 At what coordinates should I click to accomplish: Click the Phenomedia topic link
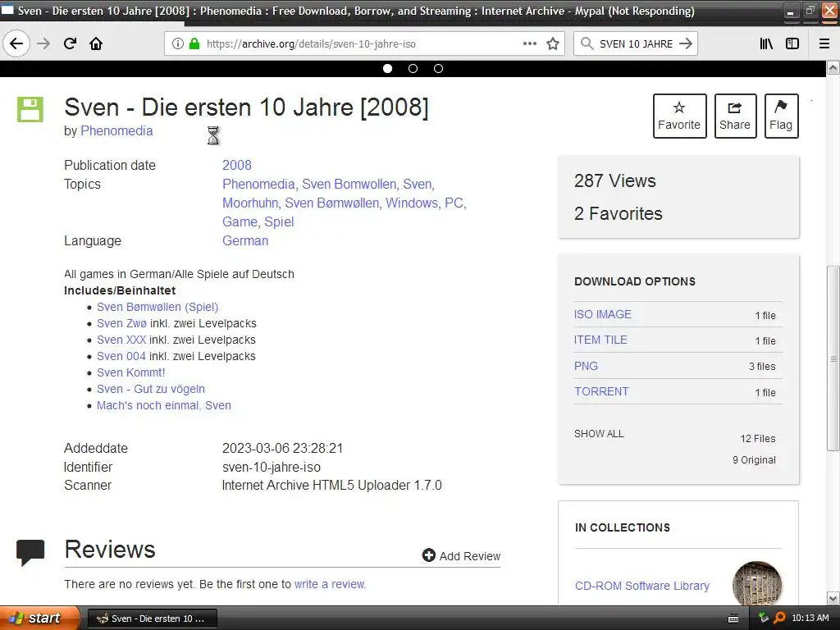click(x=258, y=184)
